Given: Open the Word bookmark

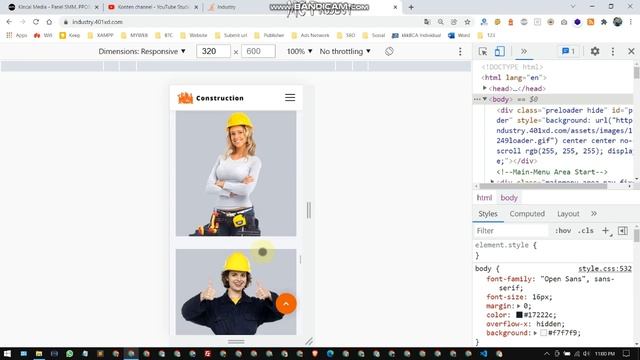Looking at the screenshot, I should [459, 36].
